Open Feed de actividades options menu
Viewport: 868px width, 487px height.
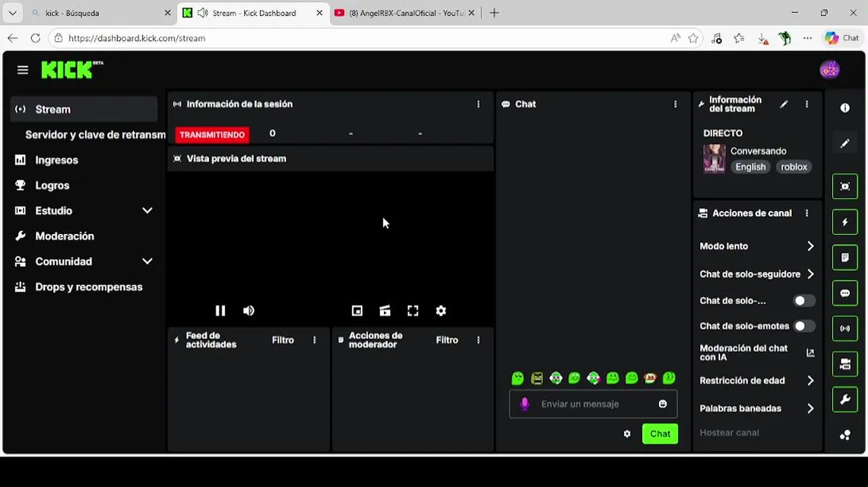click(x=314, y=340)
